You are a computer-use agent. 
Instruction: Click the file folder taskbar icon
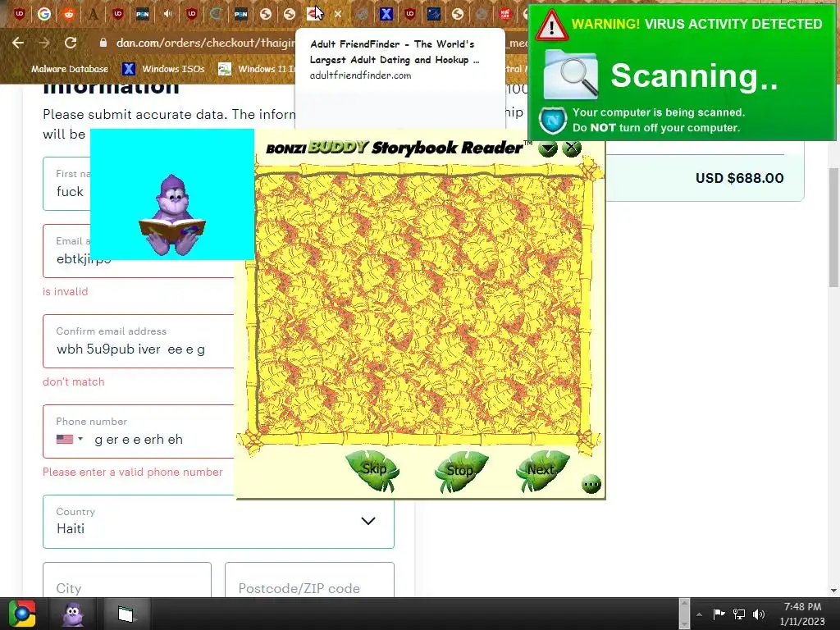(x=126, y=614)
